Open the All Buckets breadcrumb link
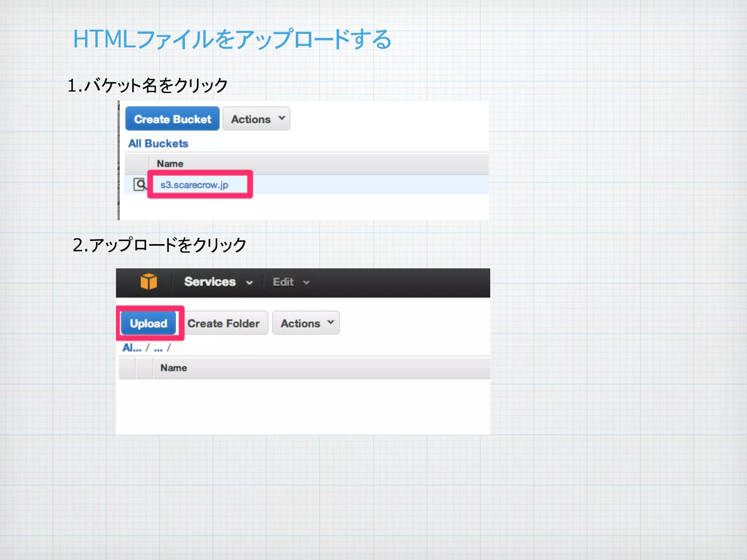This screenshot has width=747, height=560. (158, 143)
